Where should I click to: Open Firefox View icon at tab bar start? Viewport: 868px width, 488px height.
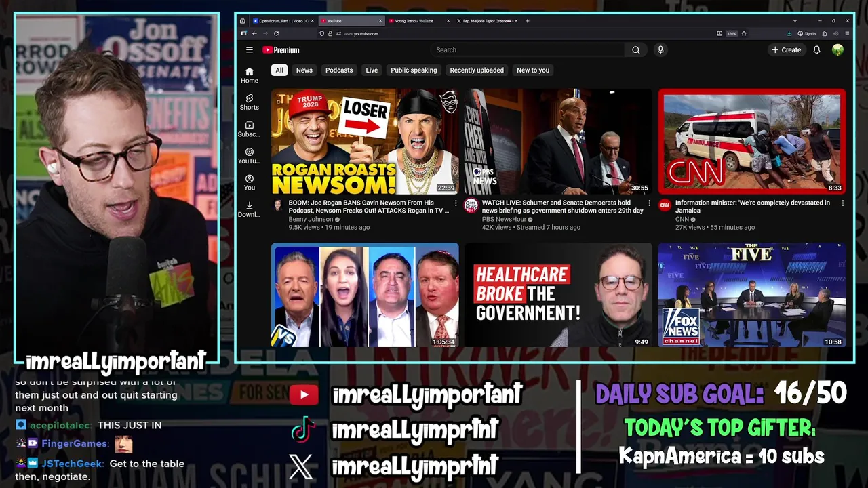243,21
